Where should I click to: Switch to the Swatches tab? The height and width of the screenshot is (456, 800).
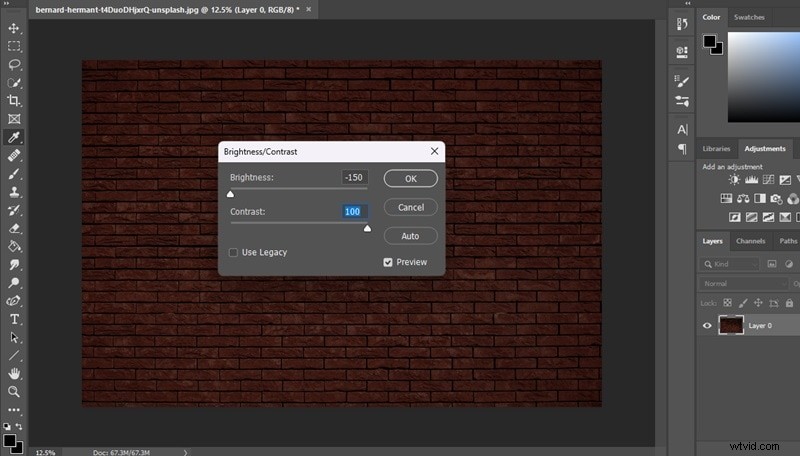[749, 17]
